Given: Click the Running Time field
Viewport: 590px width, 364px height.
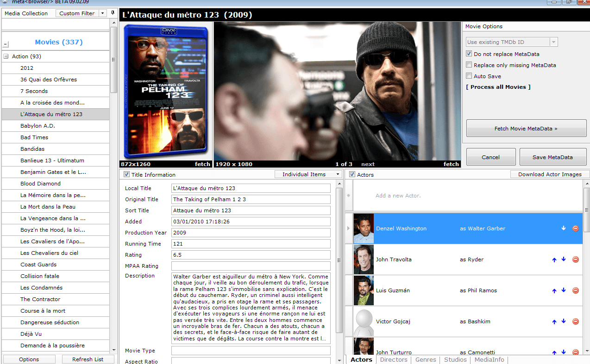Looking at the screenshot, I should [x=251, y=244].
